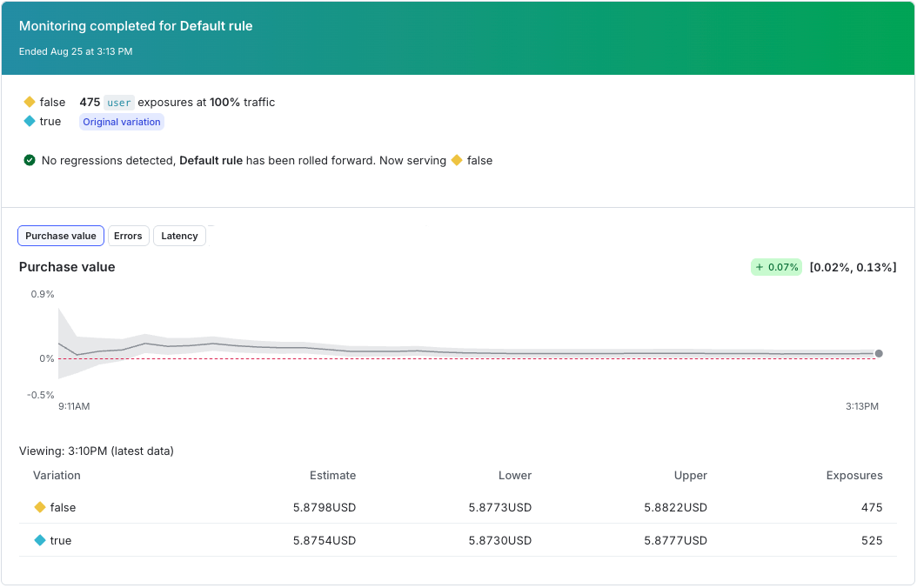Click "Viewing: 3:10PM (latest data)" label
The height and width of the screenshot is (588, 917).
(96, 451)
